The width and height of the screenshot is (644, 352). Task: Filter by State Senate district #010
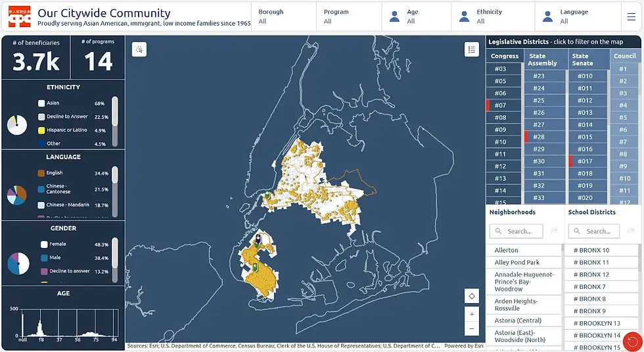[x=587, y=76]
